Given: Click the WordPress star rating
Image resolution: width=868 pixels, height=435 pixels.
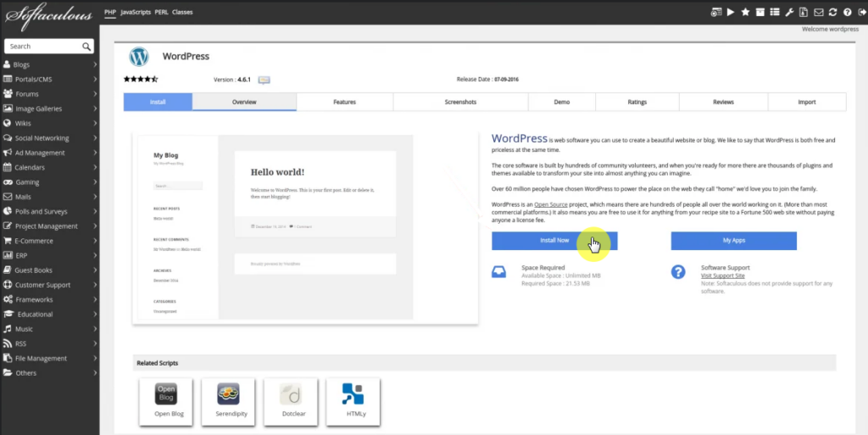Looking at the screenshot, I should click(141, 79).
